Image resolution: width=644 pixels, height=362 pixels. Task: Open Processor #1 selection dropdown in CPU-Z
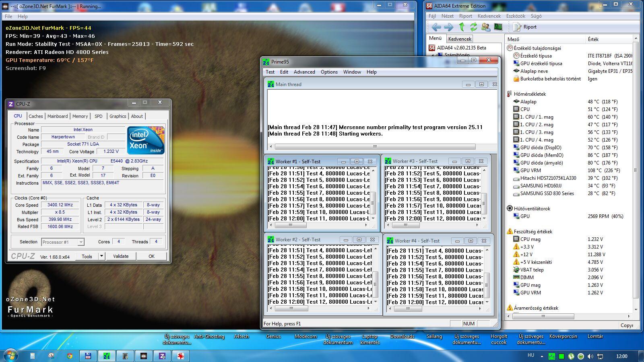tap(63, 242)
